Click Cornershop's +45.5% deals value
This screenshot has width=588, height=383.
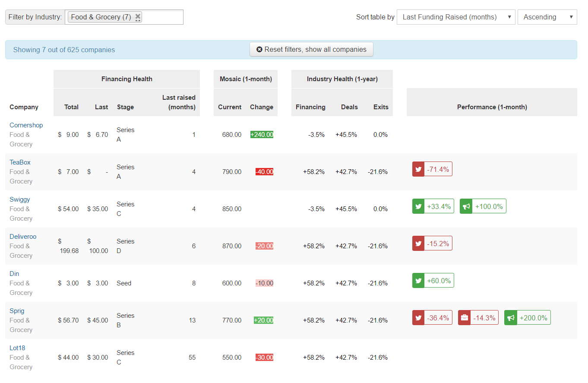pyautogui.click(x=346, y=135)
